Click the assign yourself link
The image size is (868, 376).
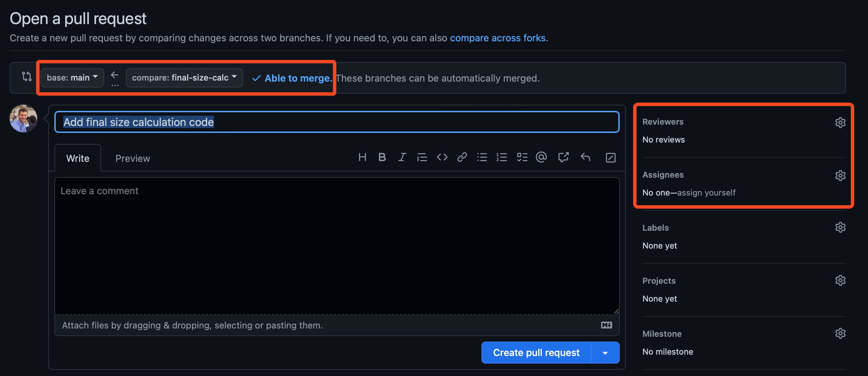(706, 193)
